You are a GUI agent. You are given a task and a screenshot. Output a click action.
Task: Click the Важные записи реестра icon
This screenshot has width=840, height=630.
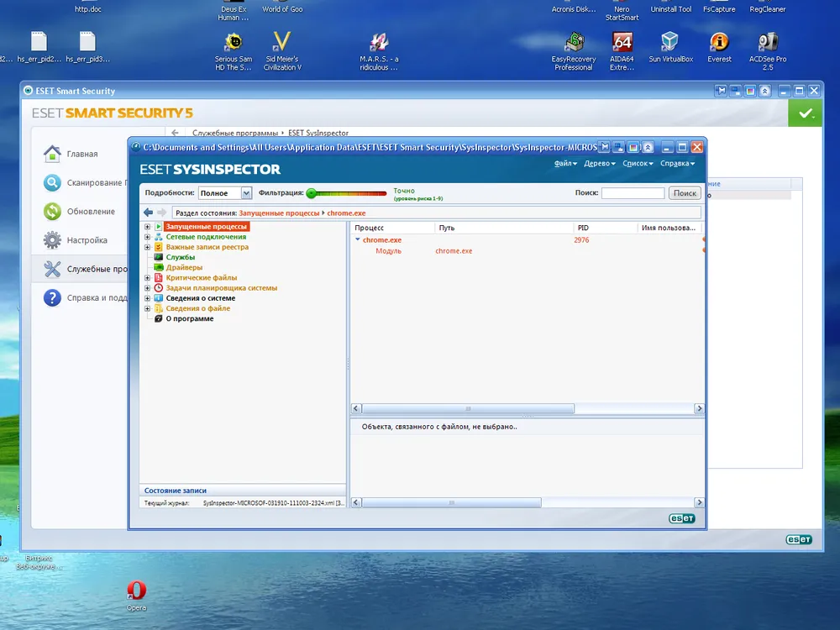coord(158,247)
